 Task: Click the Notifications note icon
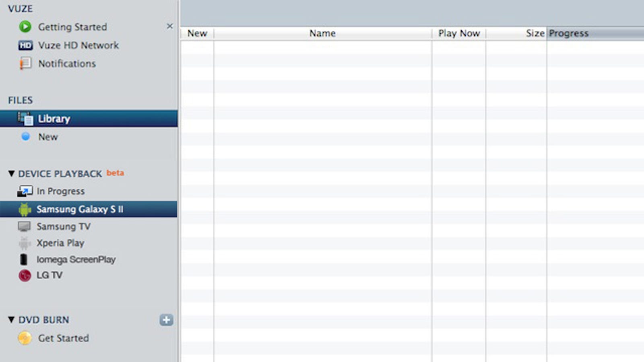(25, 64)
